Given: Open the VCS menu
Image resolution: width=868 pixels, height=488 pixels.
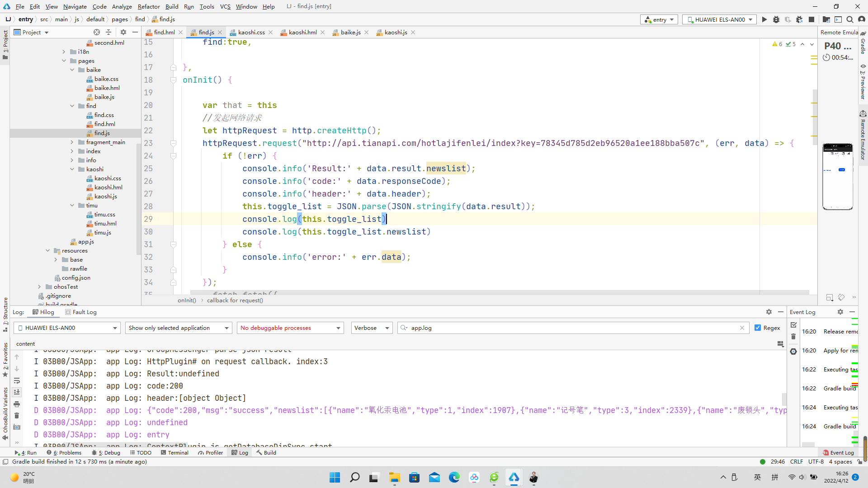Looking at the screenshot, I should point(225,6).
